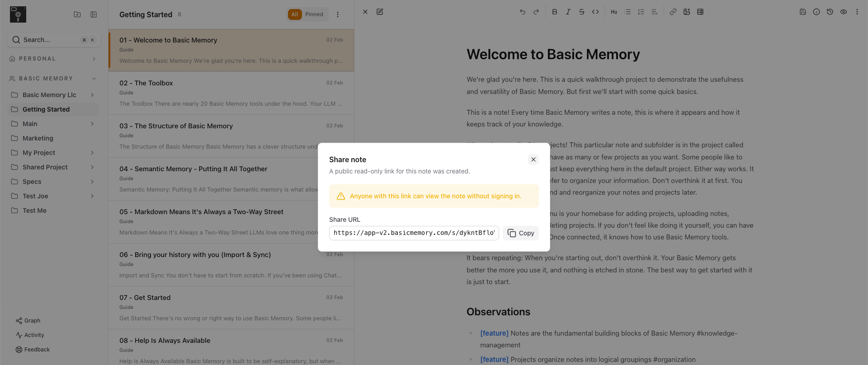Insert a table into the note

coord(700,12)
